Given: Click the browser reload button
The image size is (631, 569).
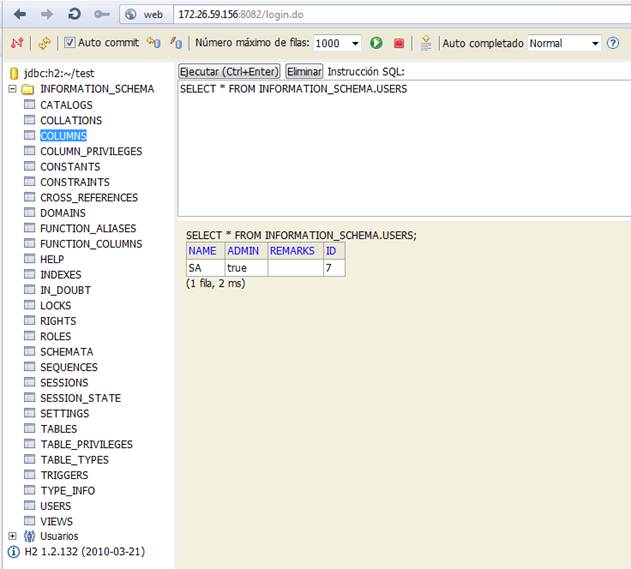Looking at the screenshot, I should point(74,15).
